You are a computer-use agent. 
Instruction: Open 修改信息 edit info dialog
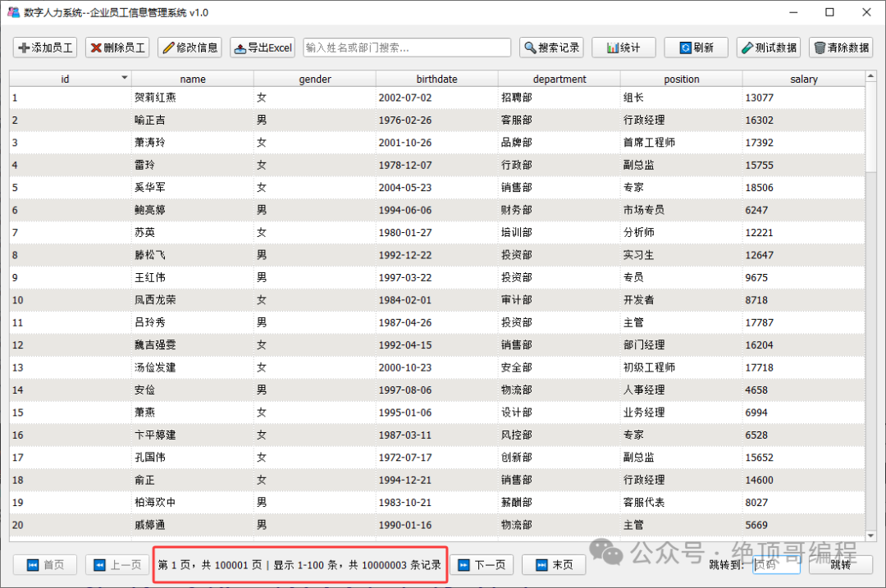click(x=190, y=48)
